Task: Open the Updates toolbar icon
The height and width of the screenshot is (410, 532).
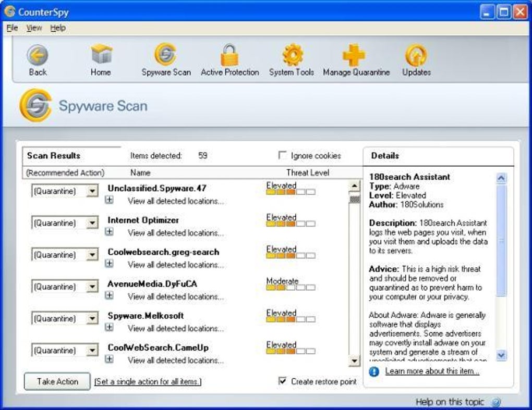Action: click(416, 55)
